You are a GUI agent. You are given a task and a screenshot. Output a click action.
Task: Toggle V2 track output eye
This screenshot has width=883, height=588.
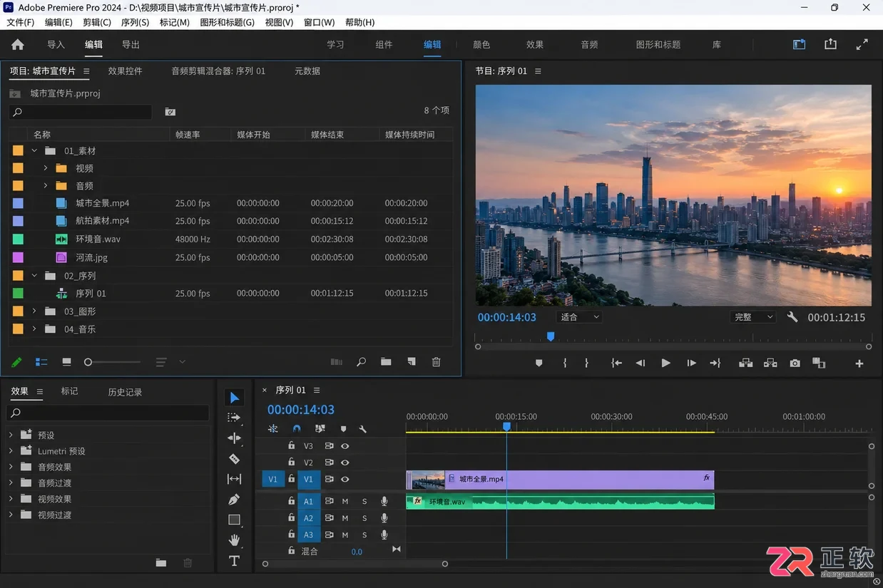click(x=345, y=463)
